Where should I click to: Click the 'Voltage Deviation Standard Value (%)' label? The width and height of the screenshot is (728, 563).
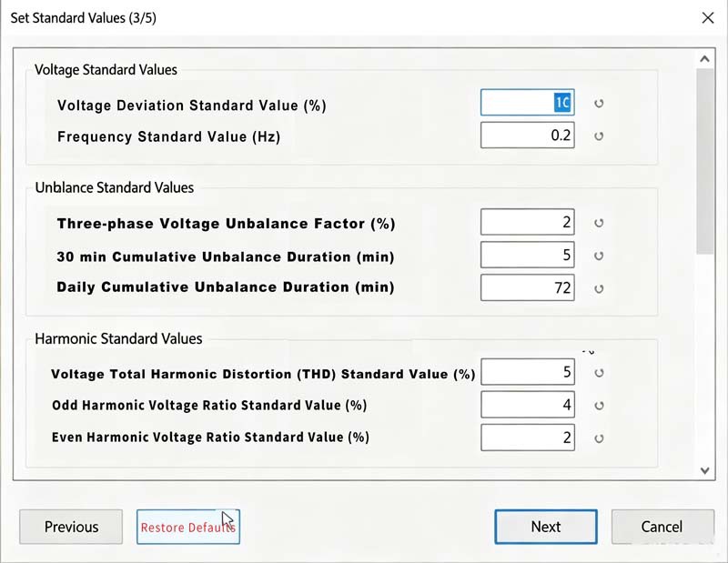point(192,106)
